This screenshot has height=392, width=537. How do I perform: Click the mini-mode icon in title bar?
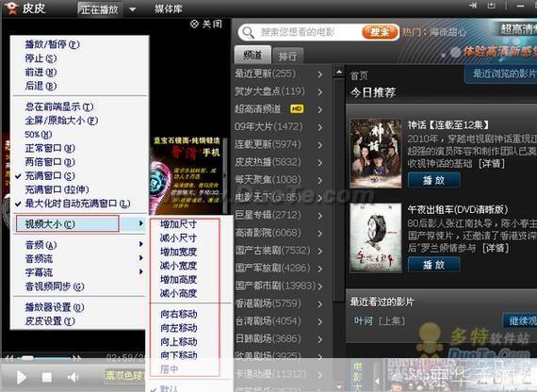click(492, 6)
